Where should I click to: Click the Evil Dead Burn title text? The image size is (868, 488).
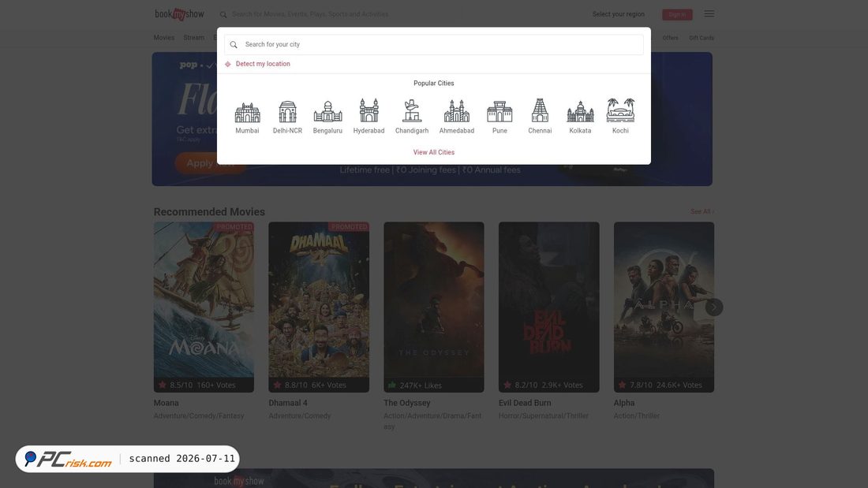coord(525,403)
